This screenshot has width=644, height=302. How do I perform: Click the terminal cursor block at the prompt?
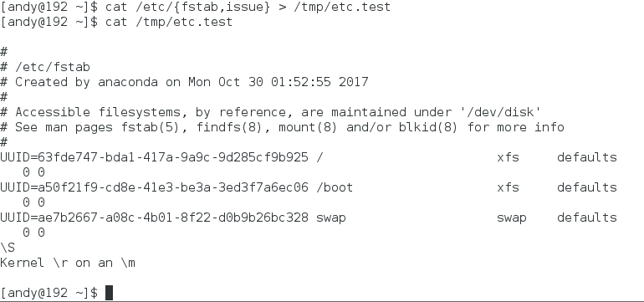[x=109, y=293]
